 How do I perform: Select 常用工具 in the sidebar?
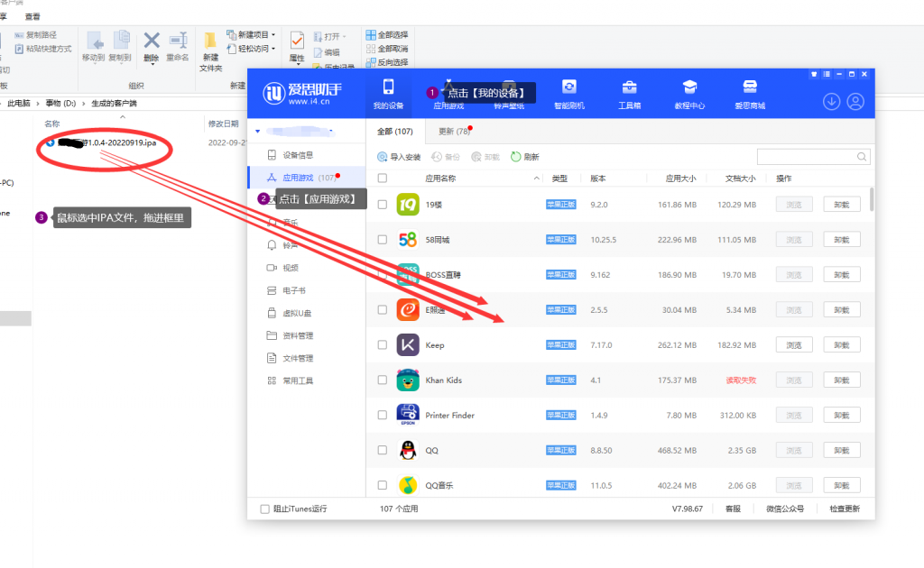pyautogui.click(x=307, y=380)
